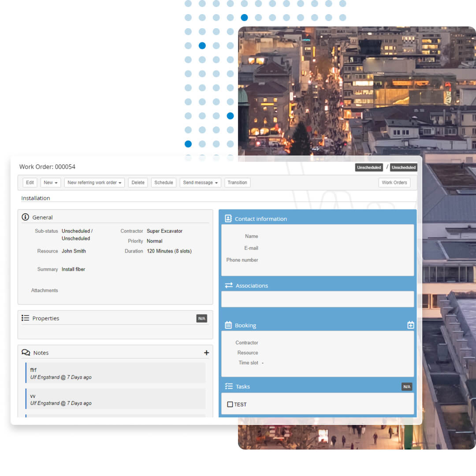Click the arrows icon on the Associations header
This screenshot has height=476, width=476.
point(228,285)
